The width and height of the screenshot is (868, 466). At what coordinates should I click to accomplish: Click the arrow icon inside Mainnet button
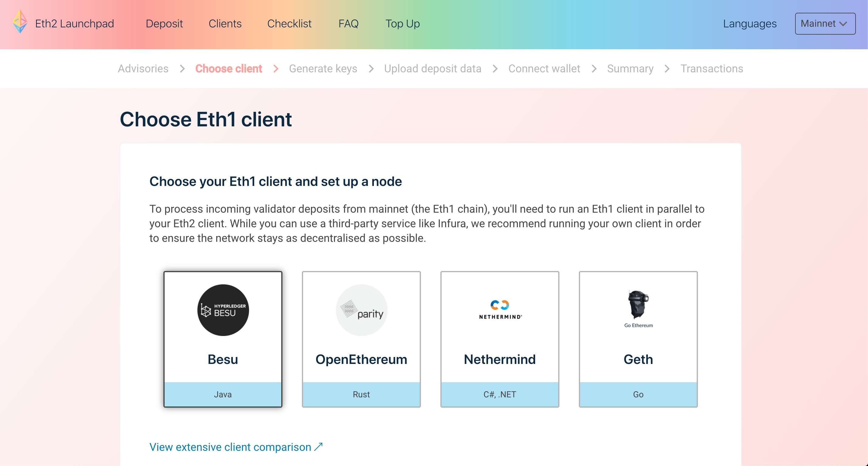[843, 24]
